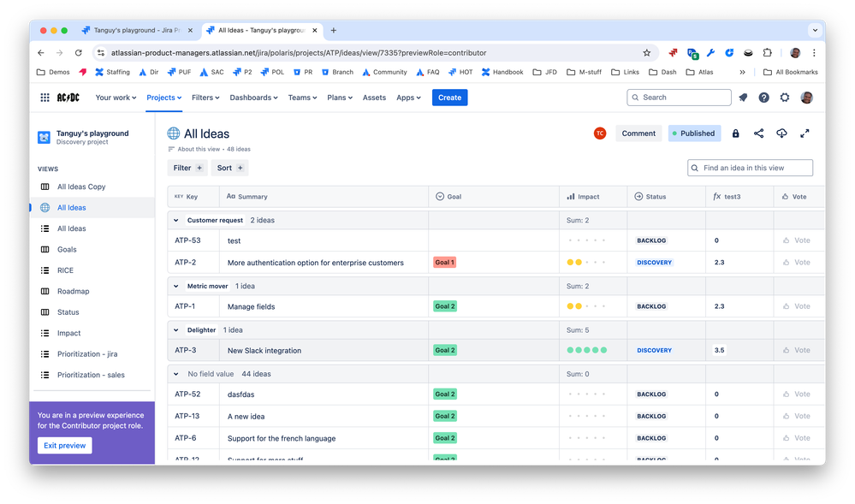Click Find an idea in this view field
Screen dimensions: 855x504
(x=750, y=168)
